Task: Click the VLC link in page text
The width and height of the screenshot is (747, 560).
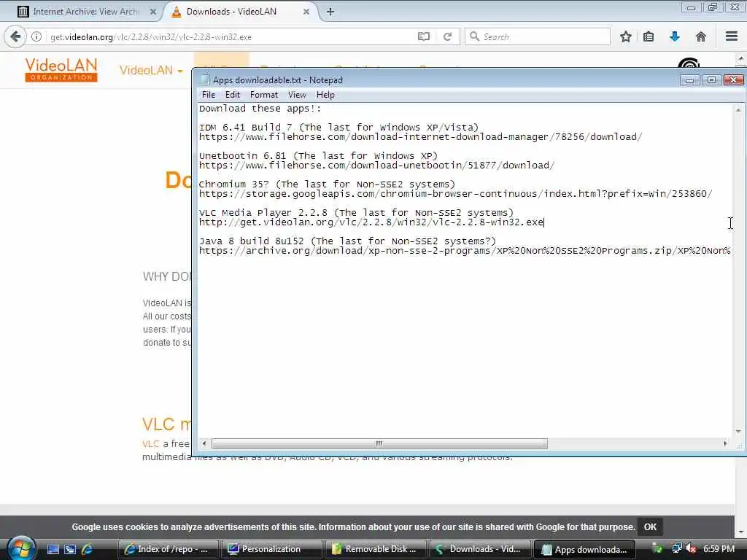Action: 150,444
